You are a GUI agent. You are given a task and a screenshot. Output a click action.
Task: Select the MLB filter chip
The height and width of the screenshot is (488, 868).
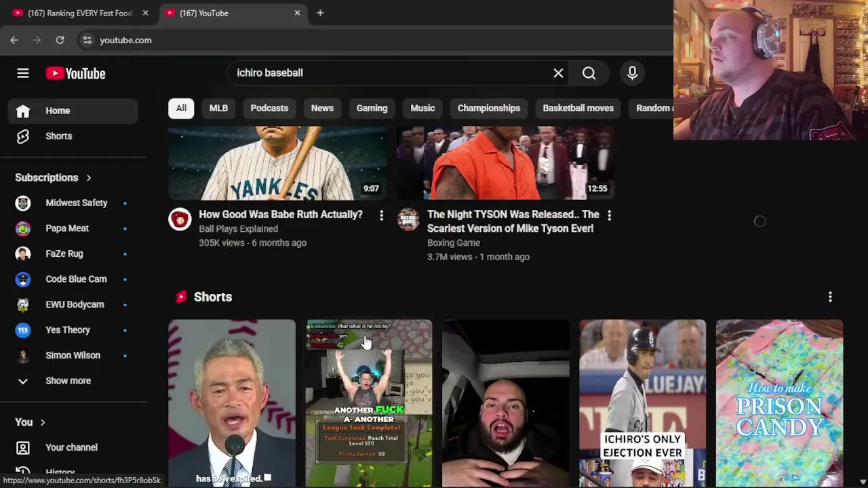218,108
